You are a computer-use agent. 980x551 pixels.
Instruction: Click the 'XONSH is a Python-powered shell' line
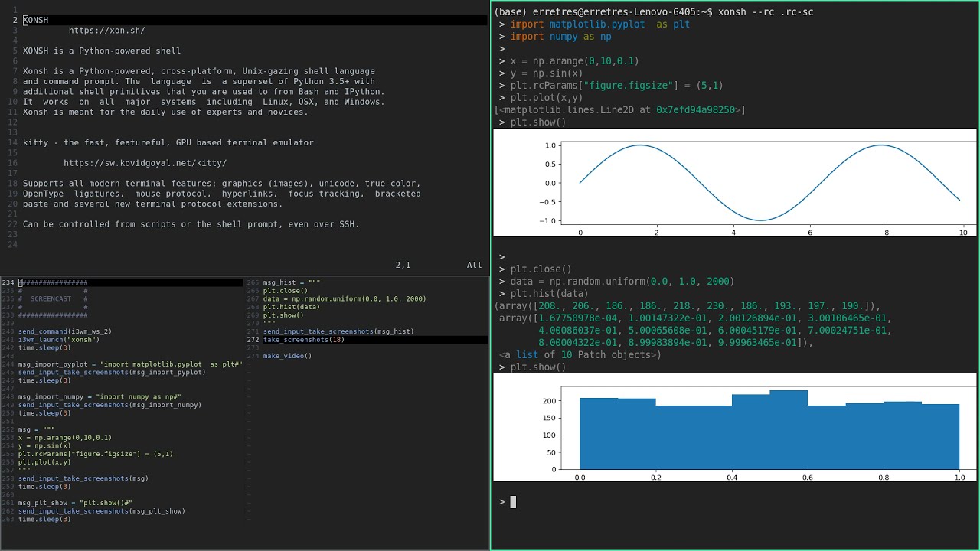pos(102,51)
